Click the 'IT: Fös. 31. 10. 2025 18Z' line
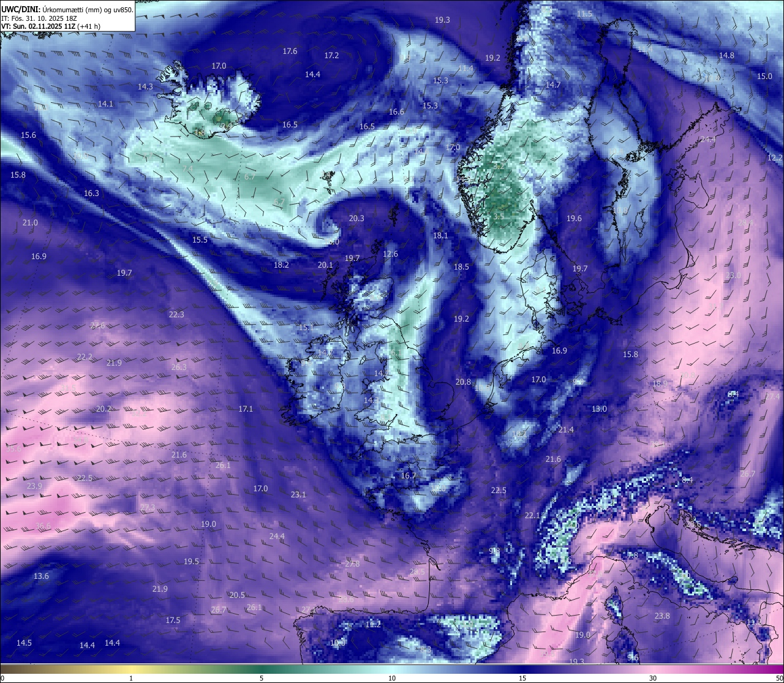The width and height of the screenshot is (784, 683). click(40, 18)
